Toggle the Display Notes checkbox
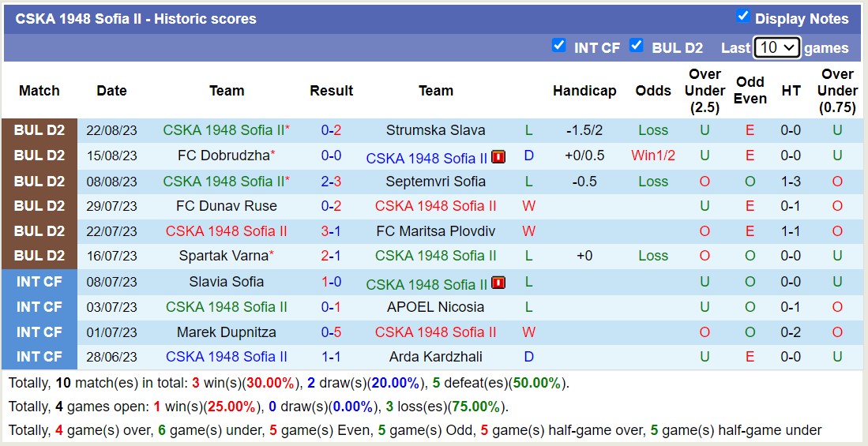868x446 pixels. click(x=742, y=17)
